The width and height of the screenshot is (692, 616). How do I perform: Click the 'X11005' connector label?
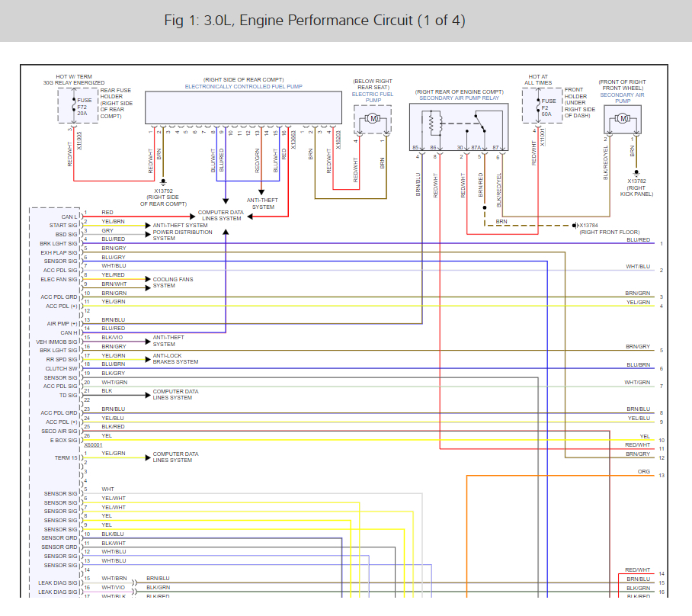(79, 141)
